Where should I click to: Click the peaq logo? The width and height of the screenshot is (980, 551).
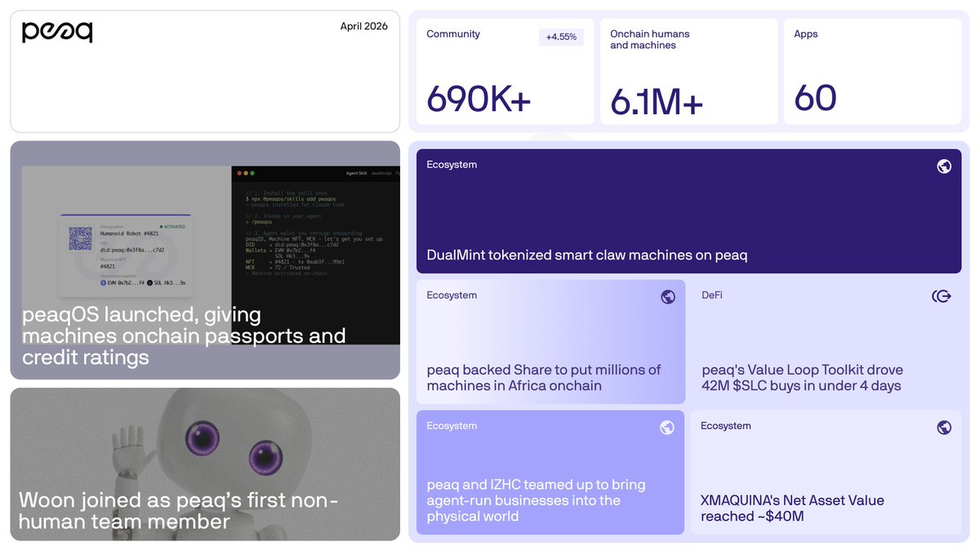point(57,31)
